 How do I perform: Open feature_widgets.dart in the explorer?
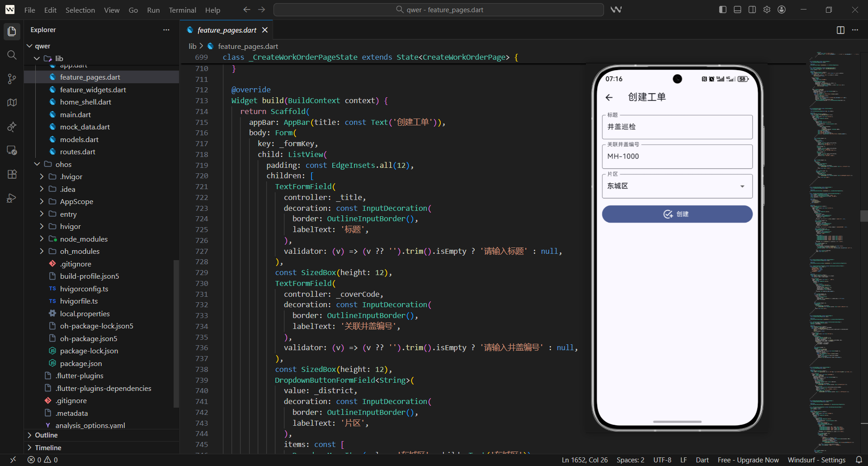click(101, 90)
